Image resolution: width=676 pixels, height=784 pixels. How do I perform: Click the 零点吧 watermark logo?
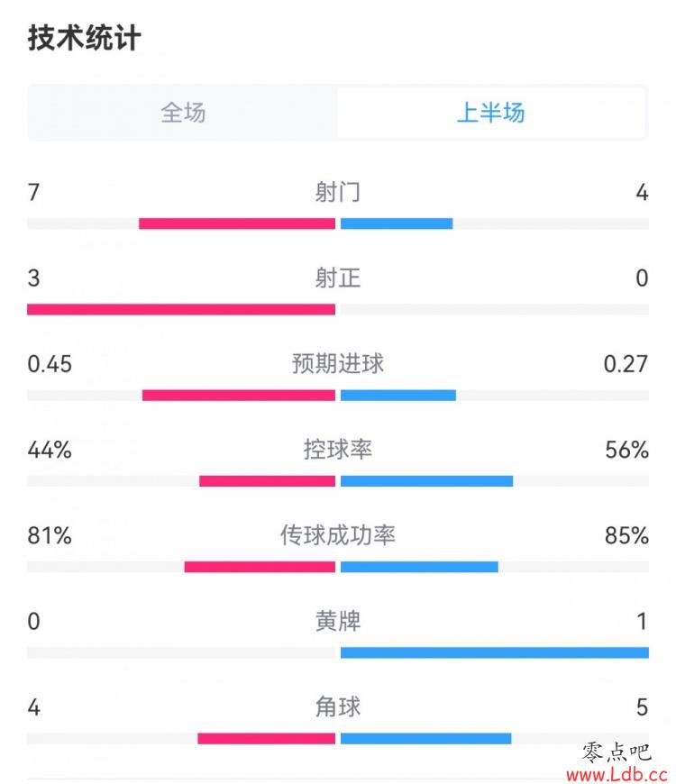click(x=616, y=753)
